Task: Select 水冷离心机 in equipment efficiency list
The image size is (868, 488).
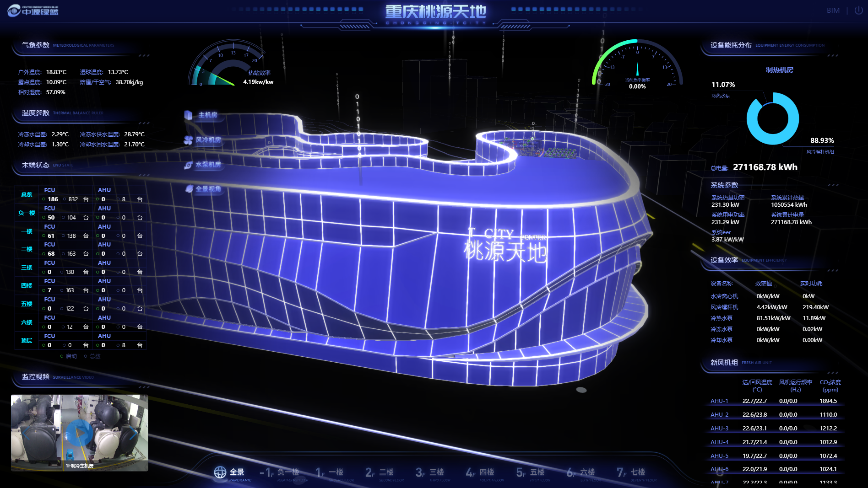Action: pos(724,296)
